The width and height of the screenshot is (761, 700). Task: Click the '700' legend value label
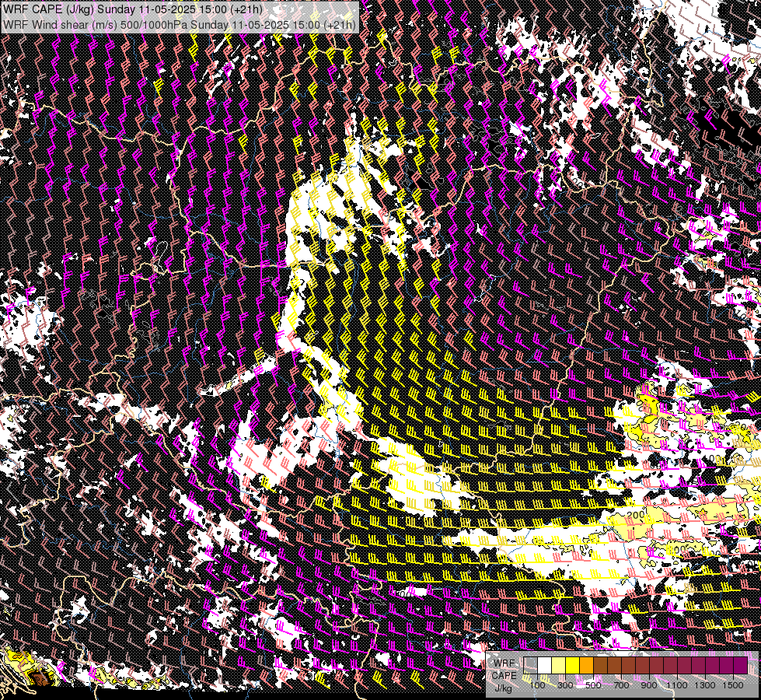click(x=621, y=685)
